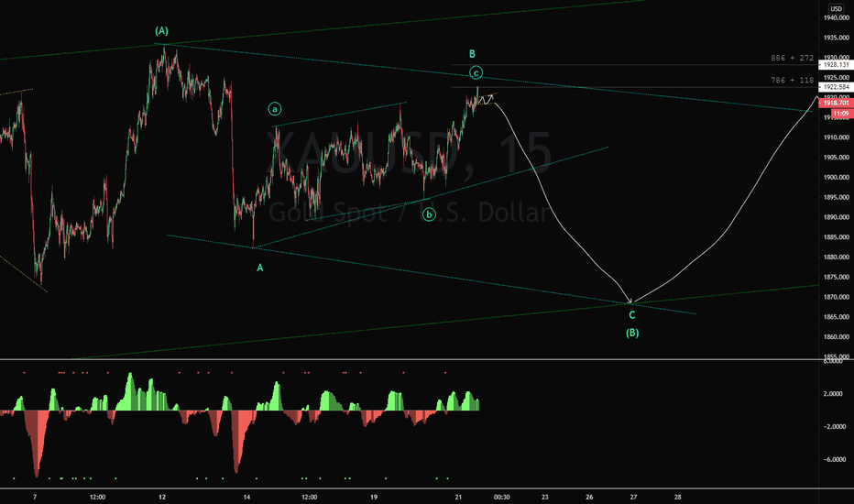The height and width of the screenshot is (504, 854).
Task: Select the A wave label below the low
Action: tap(260, 268)
